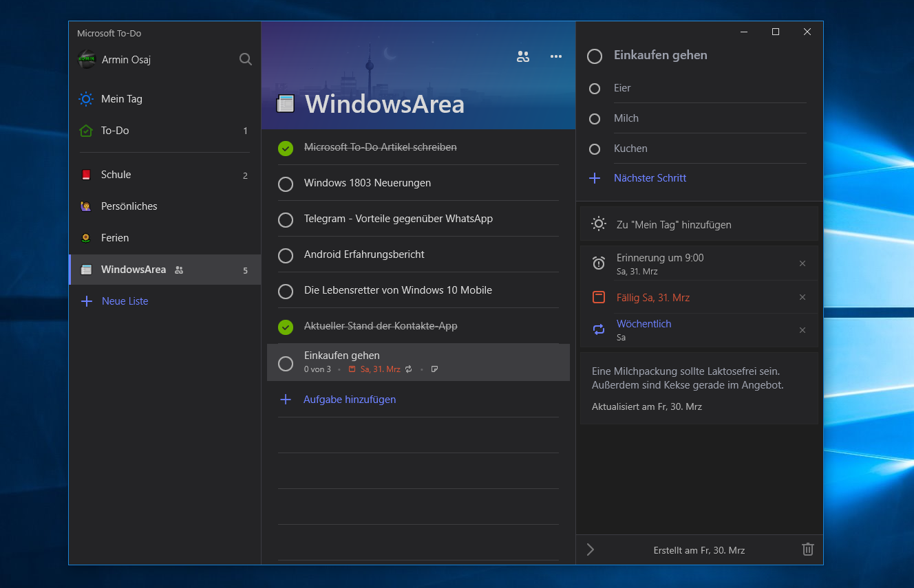Uncheck Aktueller Stand der Kontakte-App task
The width and height of the screenshot is (914, 588).
pos(286,327)
